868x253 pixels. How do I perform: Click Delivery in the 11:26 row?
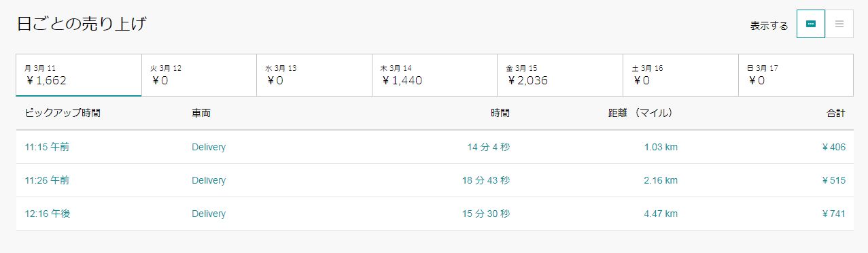[x=209, y=180]
